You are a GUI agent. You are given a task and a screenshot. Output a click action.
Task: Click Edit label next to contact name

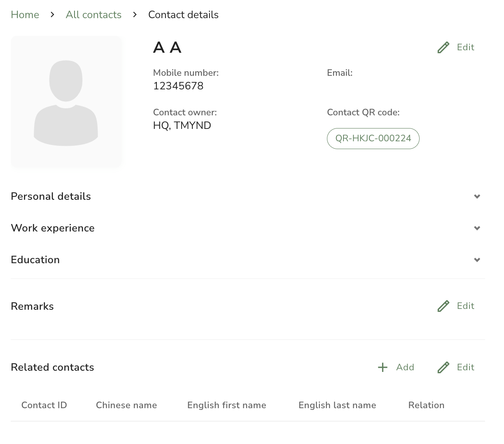[x=465, y=47]
